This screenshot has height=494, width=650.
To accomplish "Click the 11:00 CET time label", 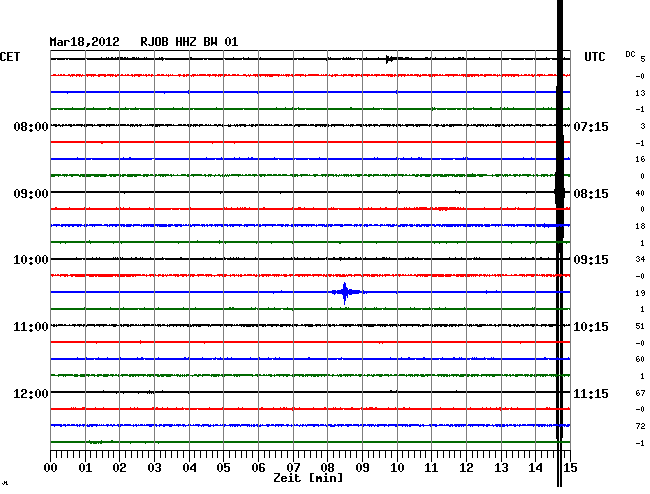I will (x=31, y=327).
